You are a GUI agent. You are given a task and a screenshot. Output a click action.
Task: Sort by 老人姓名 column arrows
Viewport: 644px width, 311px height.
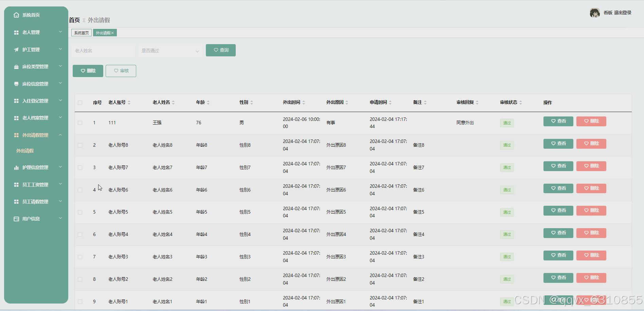click(173, 103)
